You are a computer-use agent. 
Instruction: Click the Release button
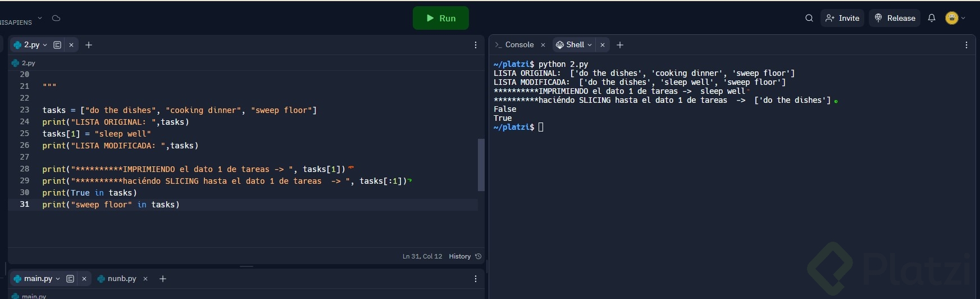tap(895, 18)
